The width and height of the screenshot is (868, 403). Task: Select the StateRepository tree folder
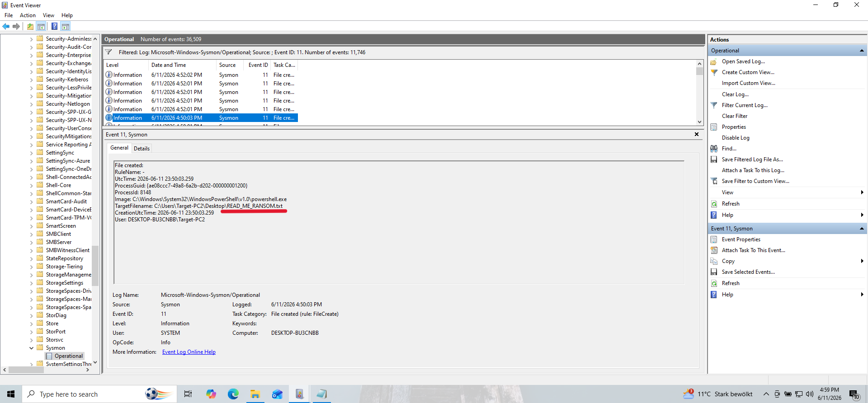(64, 258)
